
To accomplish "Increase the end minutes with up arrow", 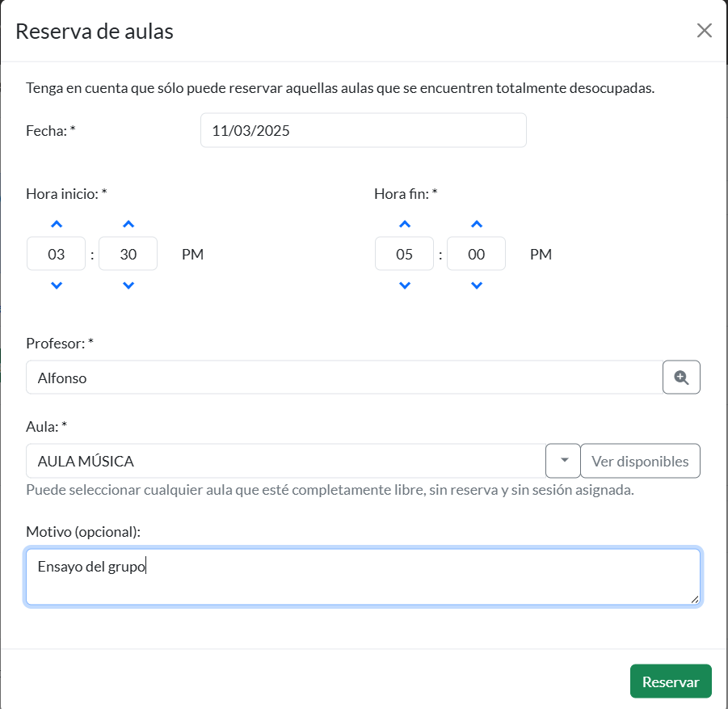I will [x=477, y=225].
